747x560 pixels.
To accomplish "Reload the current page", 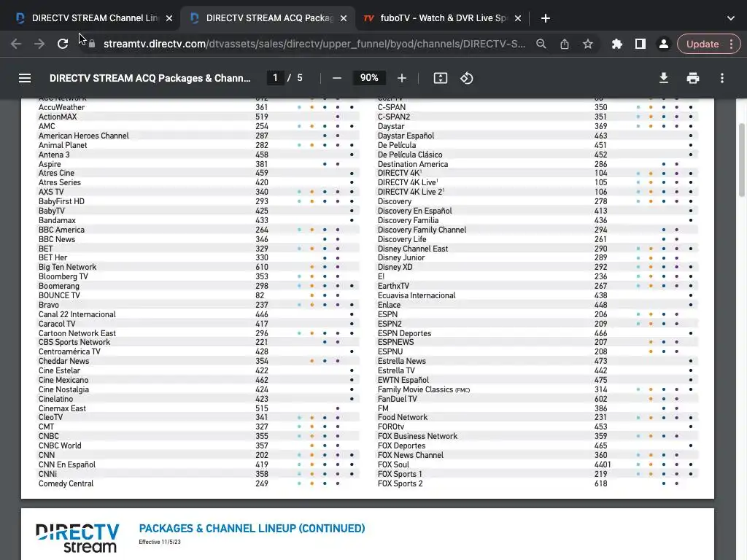I will pos(63,44).
